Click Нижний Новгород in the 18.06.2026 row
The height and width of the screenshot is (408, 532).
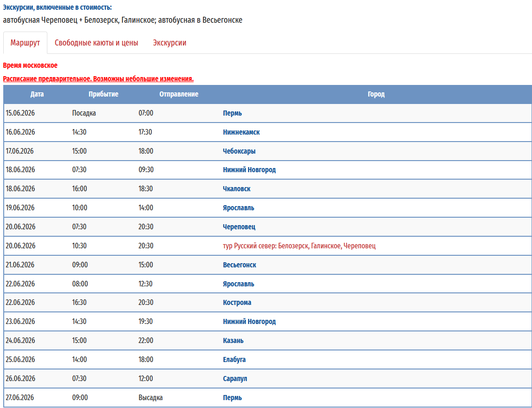[x=249, y=170]
